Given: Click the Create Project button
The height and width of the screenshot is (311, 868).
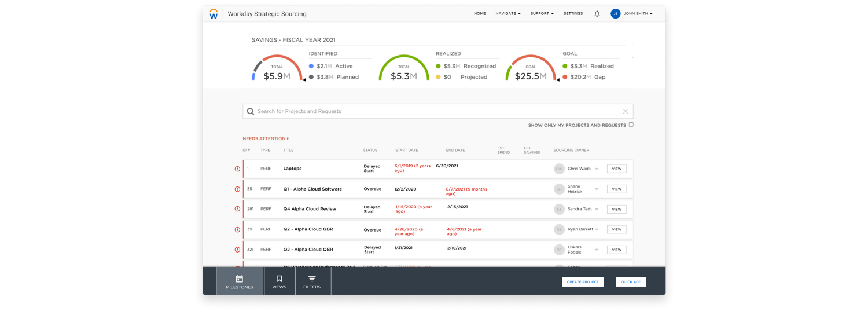Looking at the screenshot, I should 583,281.
